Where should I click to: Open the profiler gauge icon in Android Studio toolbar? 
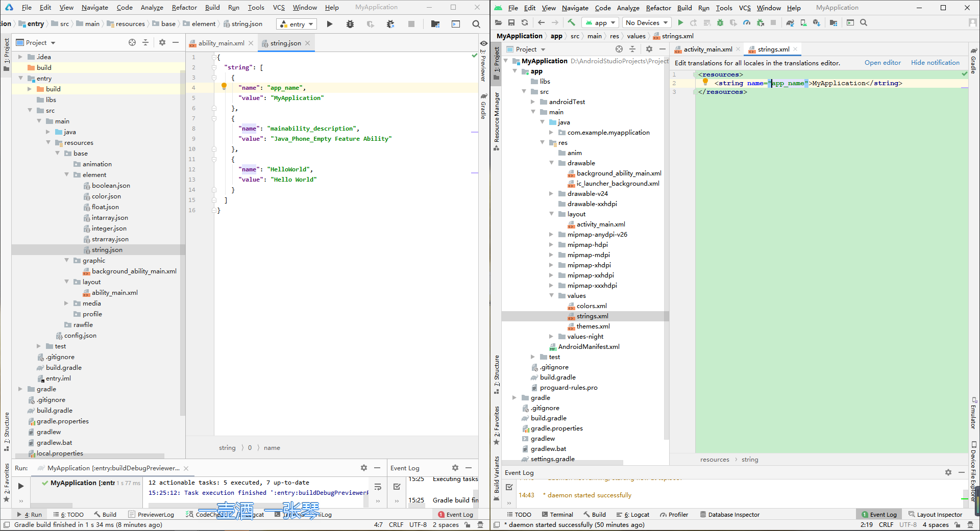click(747, 22)
